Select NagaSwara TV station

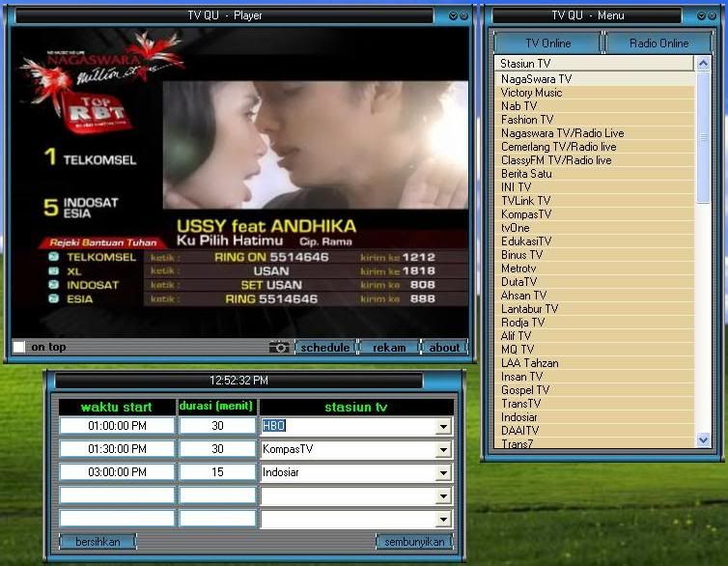(595, 79)
